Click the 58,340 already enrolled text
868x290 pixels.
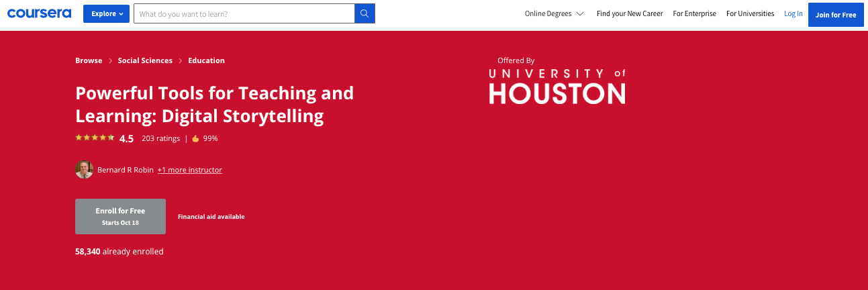click(119, 252)
